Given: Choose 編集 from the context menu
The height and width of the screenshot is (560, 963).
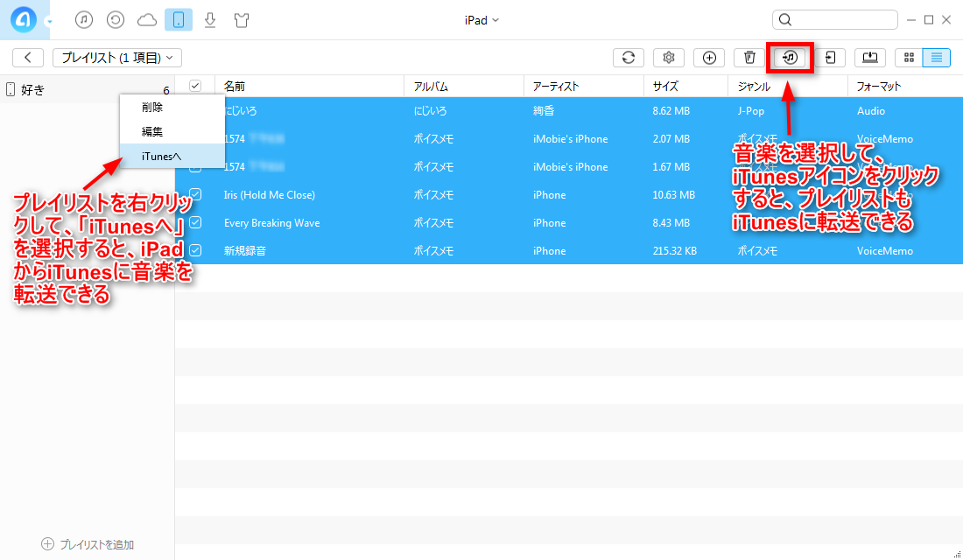Looking at the screenshot, I should click(x=172, y=131).
